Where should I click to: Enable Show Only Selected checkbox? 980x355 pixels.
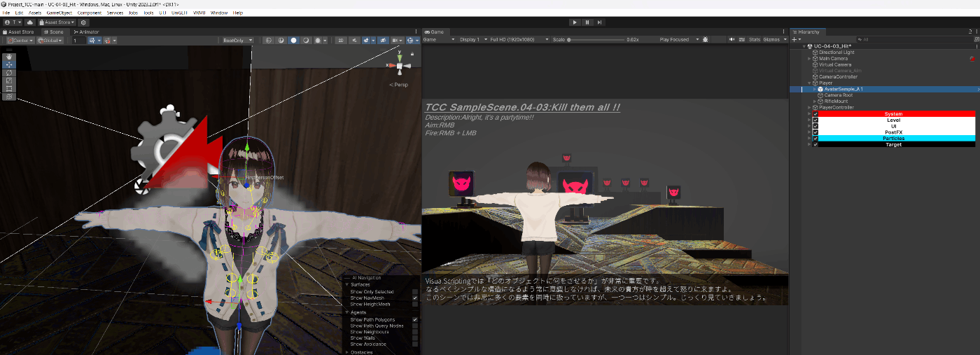coord(415,292)
